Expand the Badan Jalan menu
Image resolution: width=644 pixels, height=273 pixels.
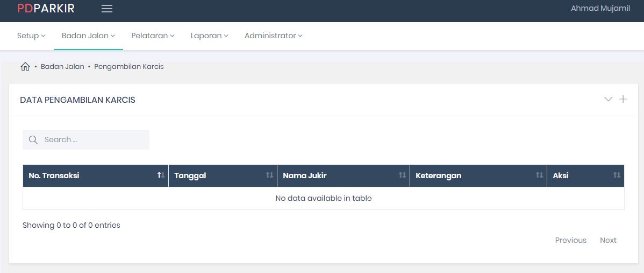88,36
